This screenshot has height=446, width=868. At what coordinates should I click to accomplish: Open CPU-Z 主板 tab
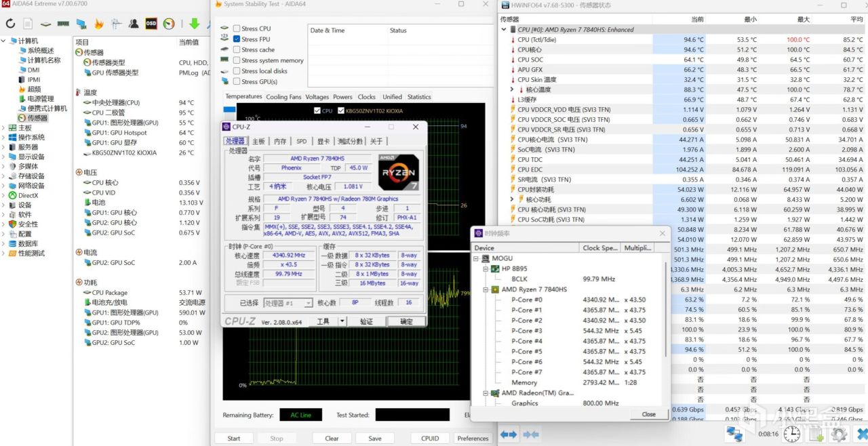click(258, 141)
